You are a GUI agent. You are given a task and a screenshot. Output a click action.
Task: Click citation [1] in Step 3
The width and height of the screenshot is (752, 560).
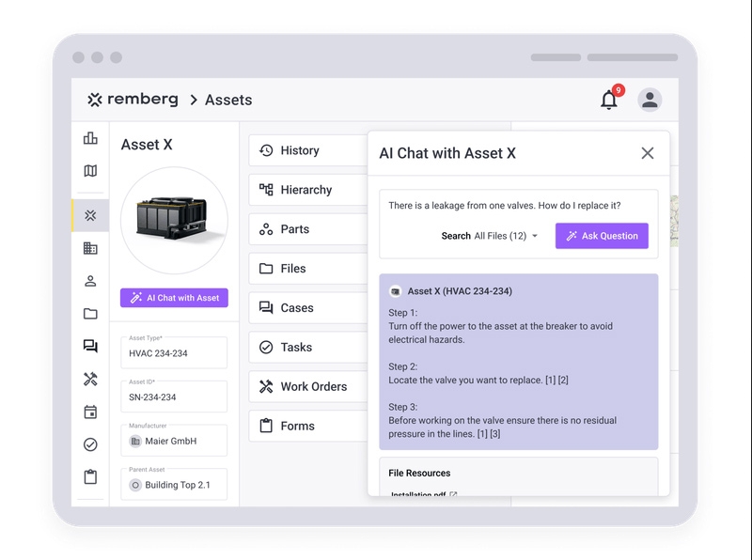pyautogui.click(x=482, y=434)
